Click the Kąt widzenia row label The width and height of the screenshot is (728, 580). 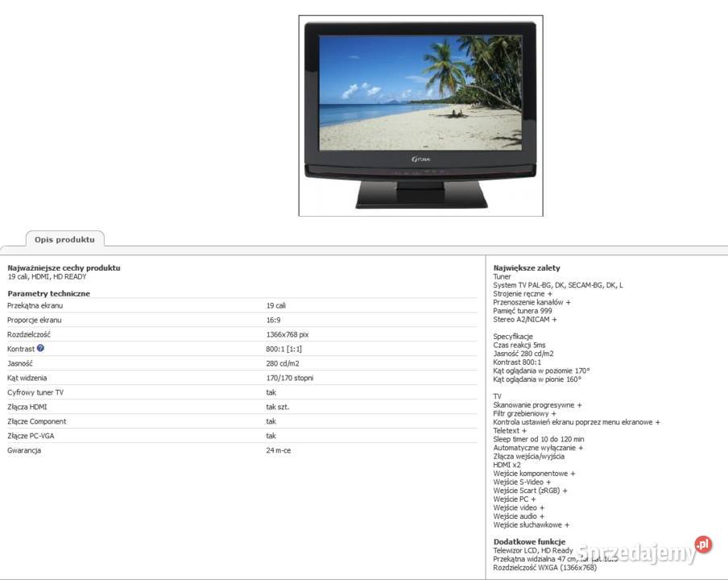pyautogui.click(x=27, y=378)
